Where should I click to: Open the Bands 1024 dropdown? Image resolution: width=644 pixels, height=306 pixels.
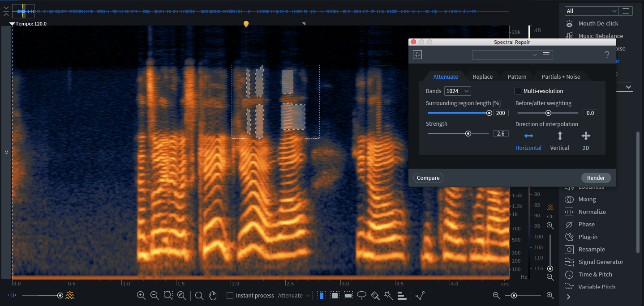[458, 91]
